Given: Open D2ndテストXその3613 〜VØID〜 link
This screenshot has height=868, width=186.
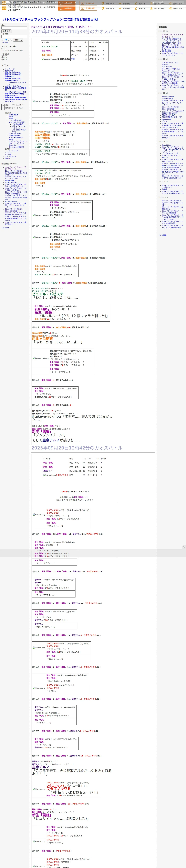Looking at the screenshot, I should click(x=172, y=156).
